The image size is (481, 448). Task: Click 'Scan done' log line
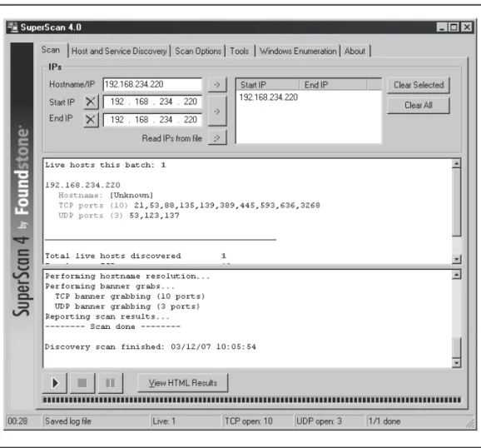click(x=112, y=326)
